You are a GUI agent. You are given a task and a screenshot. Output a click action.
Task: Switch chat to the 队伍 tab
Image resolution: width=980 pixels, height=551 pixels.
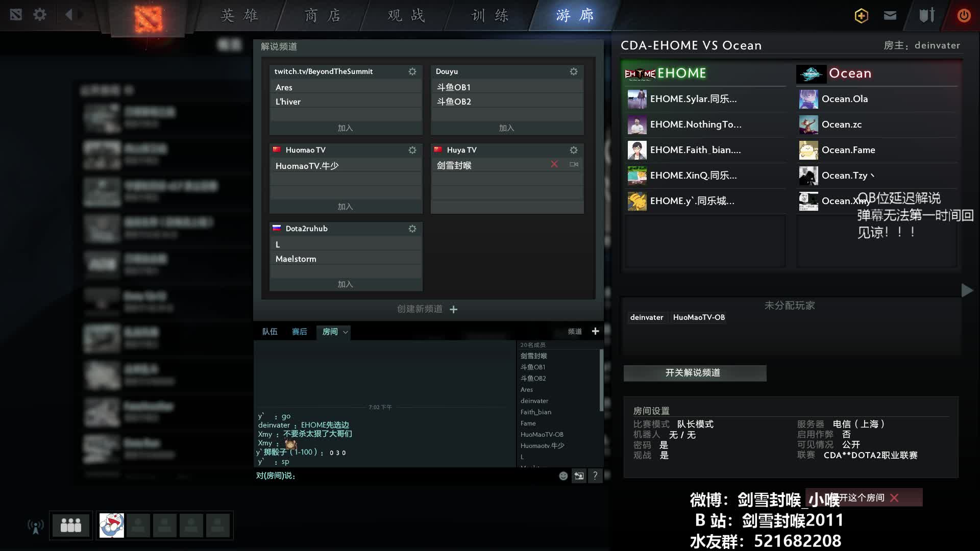pyautogui.click(x=270, y=332)
